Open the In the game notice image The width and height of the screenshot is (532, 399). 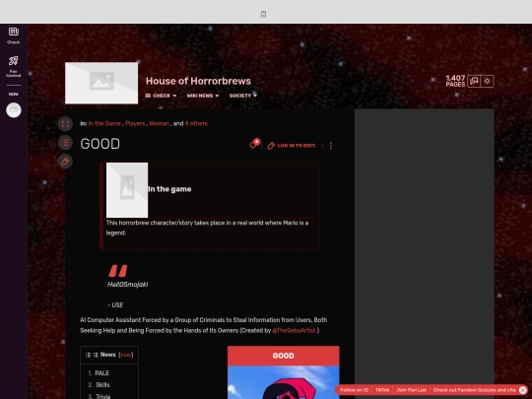(x=127, y=190)
